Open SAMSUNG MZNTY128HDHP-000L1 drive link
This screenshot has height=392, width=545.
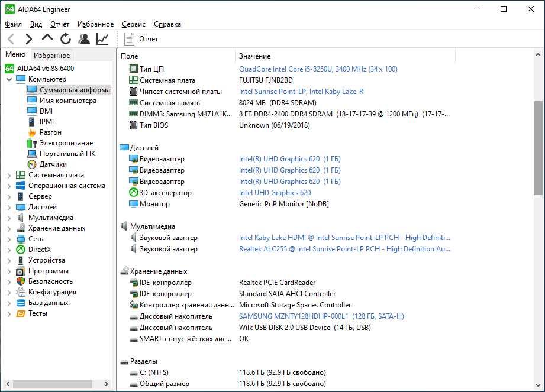[321, 316]
